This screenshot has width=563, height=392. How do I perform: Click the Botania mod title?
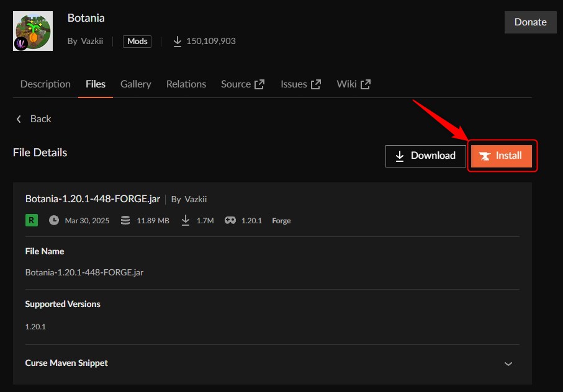(86, 18)
